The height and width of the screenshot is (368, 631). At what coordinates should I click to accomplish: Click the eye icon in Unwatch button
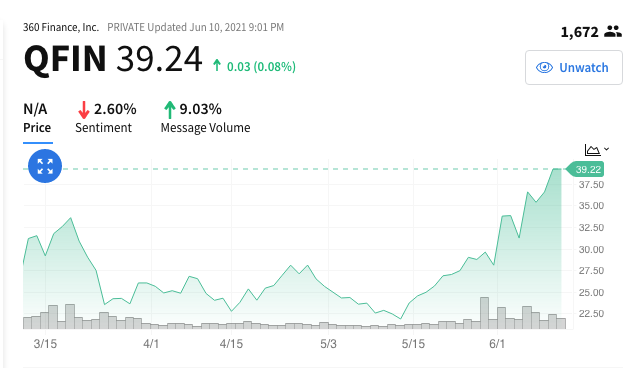544,68
